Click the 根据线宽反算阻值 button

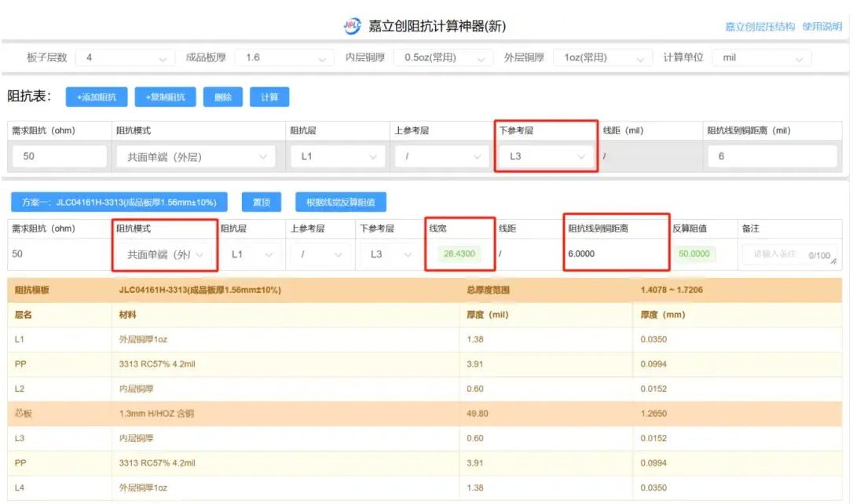point(341,203)
